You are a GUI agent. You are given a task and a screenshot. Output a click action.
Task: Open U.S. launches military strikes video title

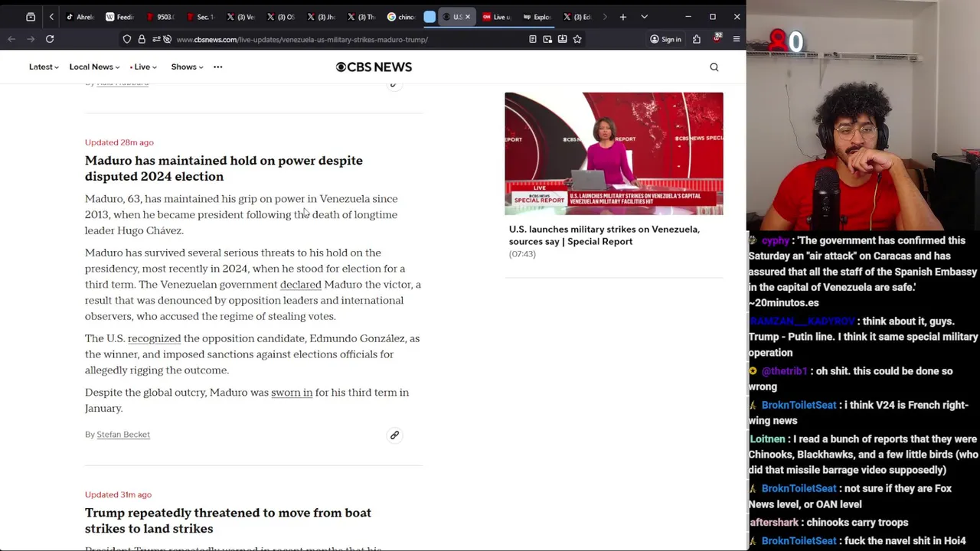[x=604, y=235]
